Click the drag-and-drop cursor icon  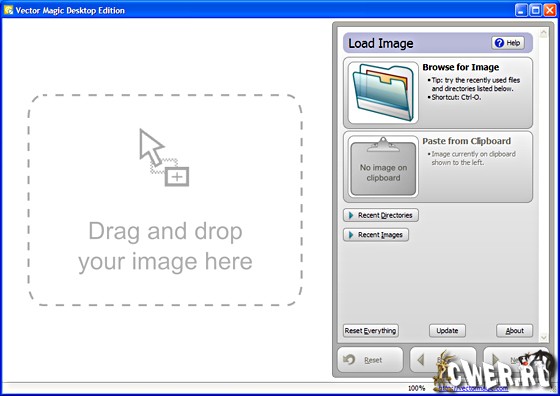164,157
